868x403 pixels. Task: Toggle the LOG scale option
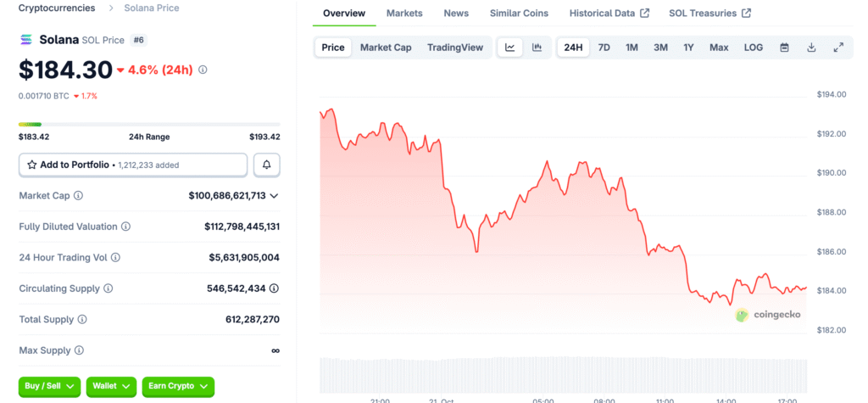tap(754, 48)
